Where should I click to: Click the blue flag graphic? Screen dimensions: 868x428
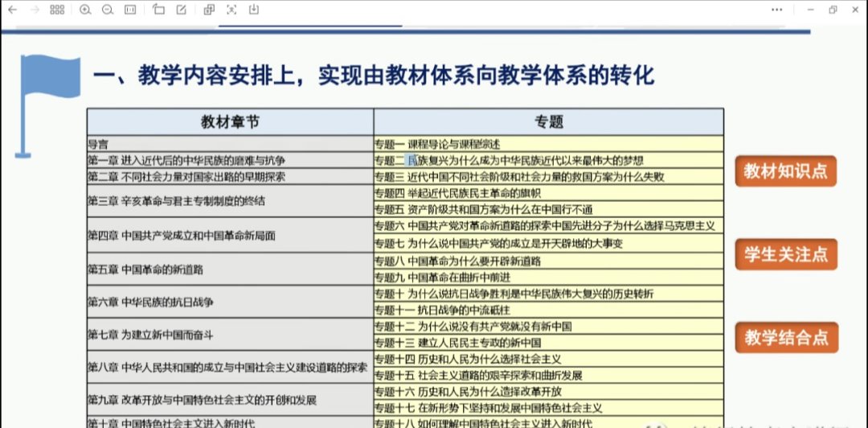(47, 93)
